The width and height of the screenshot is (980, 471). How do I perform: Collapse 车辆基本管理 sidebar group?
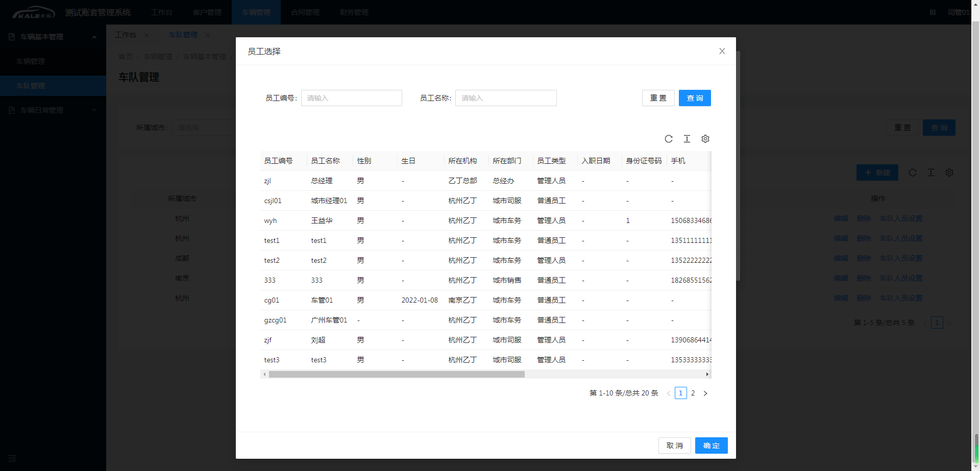click(53, 37)
